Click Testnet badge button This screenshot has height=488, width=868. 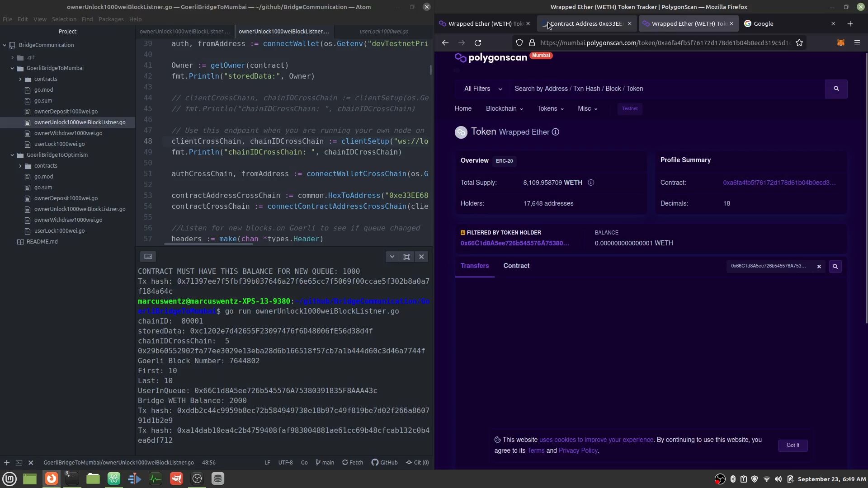[629, 108]
